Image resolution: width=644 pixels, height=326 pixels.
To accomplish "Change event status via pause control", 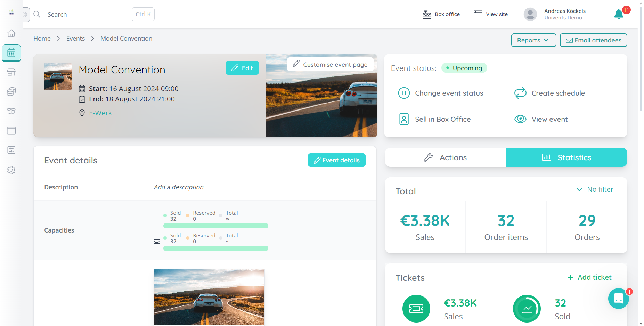I will tap(404, 93).
